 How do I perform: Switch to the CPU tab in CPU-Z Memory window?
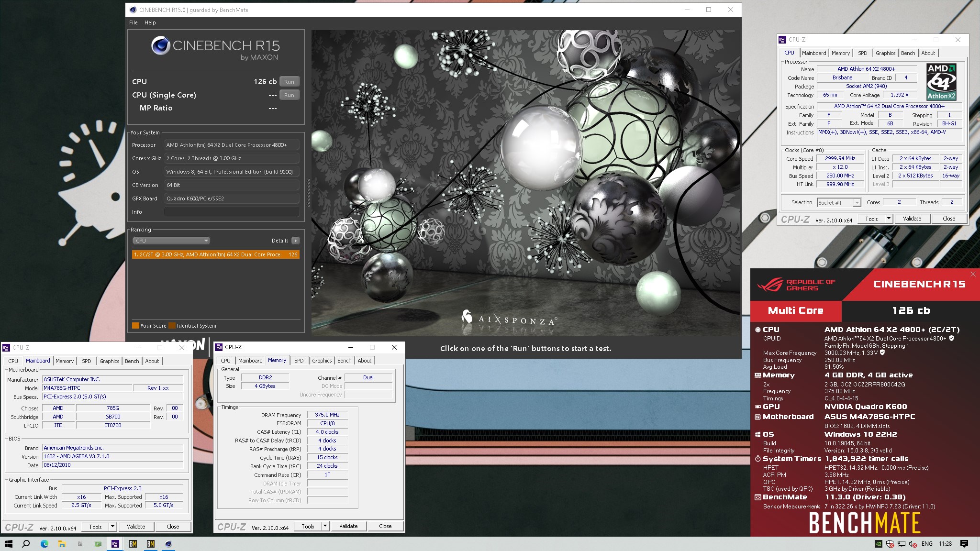point(225,361)
